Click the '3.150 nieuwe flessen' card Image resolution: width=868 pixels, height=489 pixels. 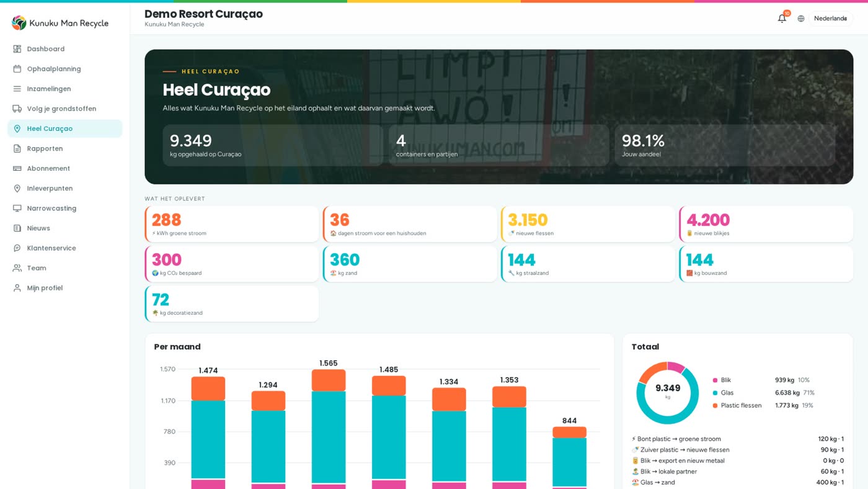pos(588,224)
